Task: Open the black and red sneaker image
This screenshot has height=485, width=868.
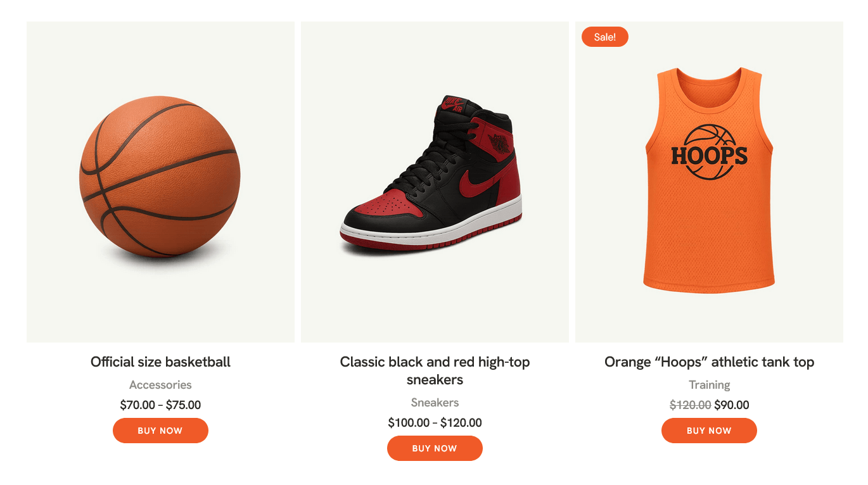Action: pyautogui.click(x=435, y=182)
